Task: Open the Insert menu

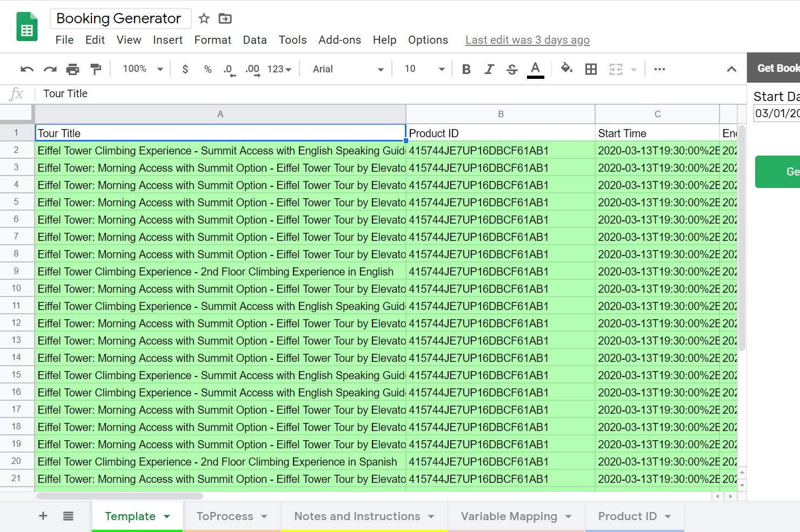Action: point(168,40)
